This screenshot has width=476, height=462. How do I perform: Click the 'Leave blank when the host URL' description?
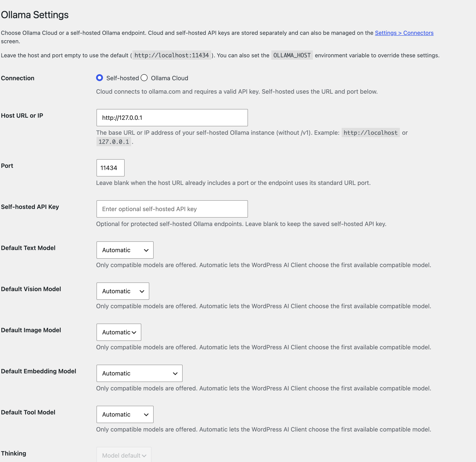coord(233,183)
